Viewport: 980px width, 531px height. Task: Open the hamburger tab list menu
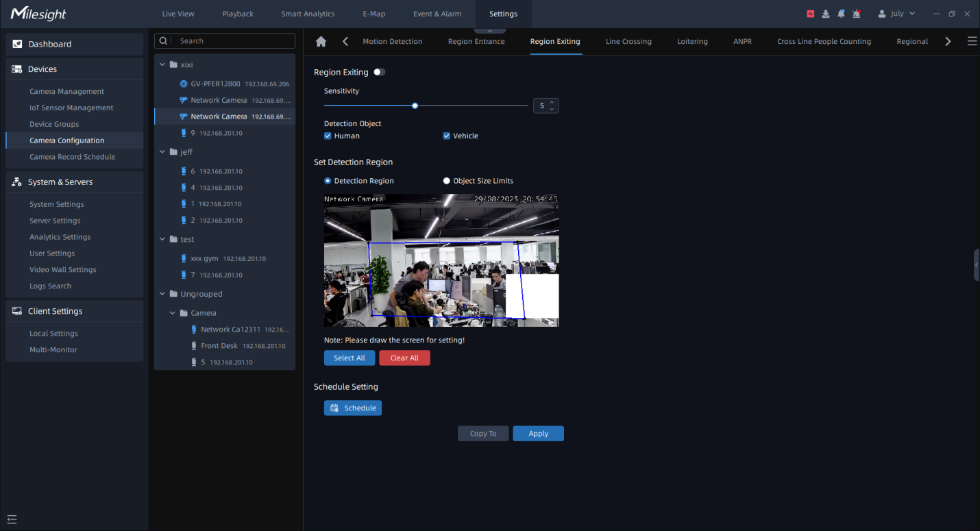pyautogui.click(x=972, y=42)
